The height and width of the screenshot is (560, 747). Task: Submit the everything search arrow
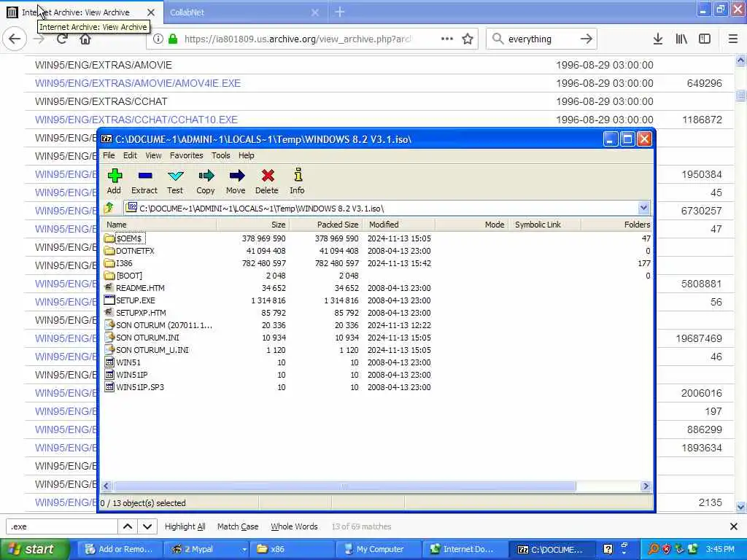click(x=587, y=39)
